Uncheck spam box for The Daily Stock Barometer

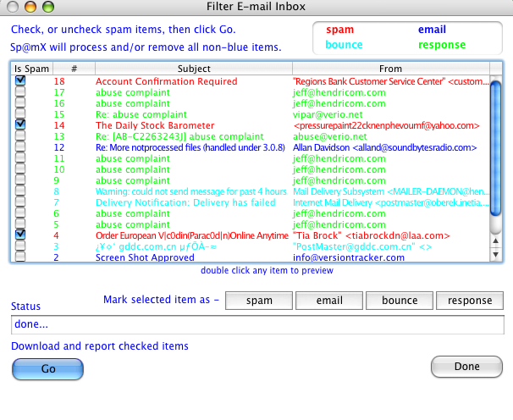(x=20, y=124)
